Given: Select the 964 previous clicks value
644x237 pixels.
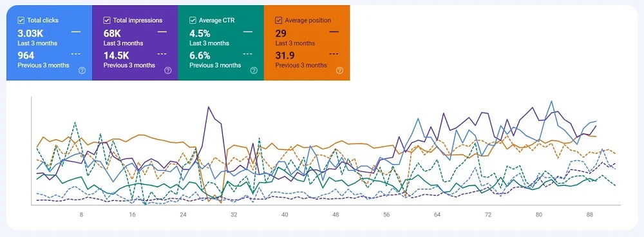Looking at the screenshot, I should pos(26,55).
